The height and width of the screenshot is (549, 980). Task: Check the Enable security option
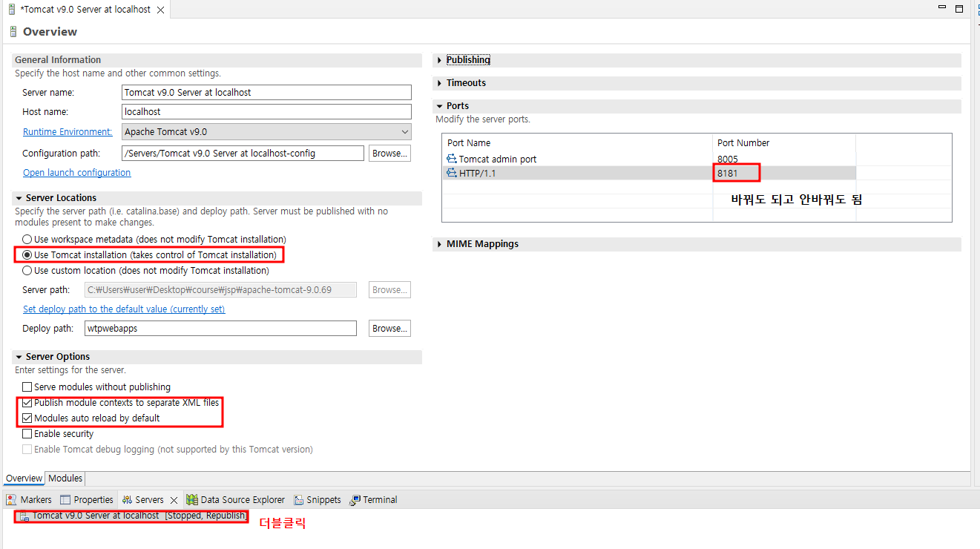click(x=27, y=434)
